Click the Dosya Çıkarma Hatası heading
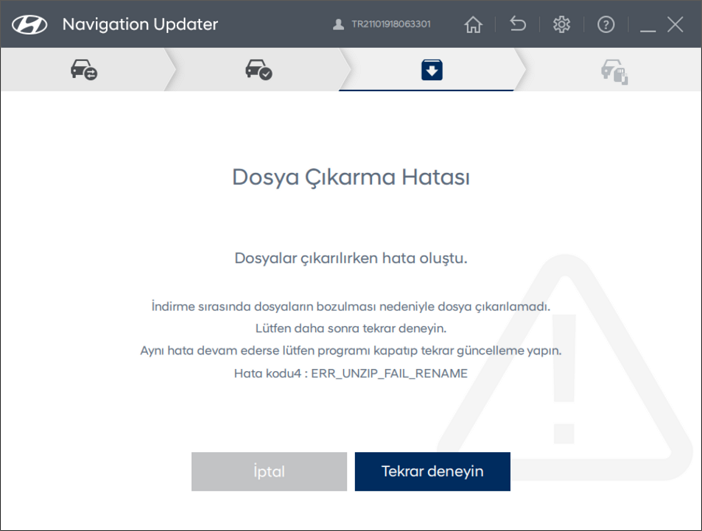 click(x=351, y=178)
